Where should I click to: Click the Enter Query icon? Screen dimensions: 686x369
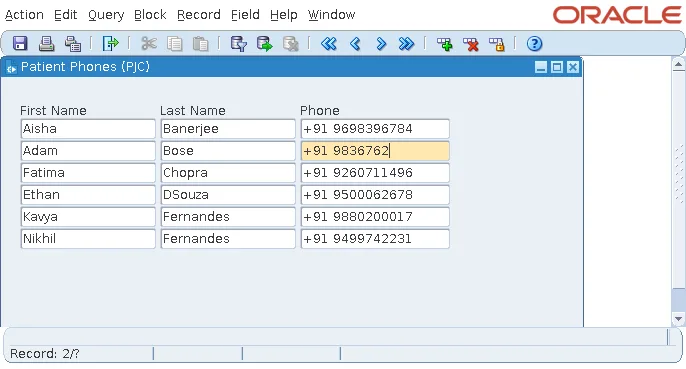point(239,44)
